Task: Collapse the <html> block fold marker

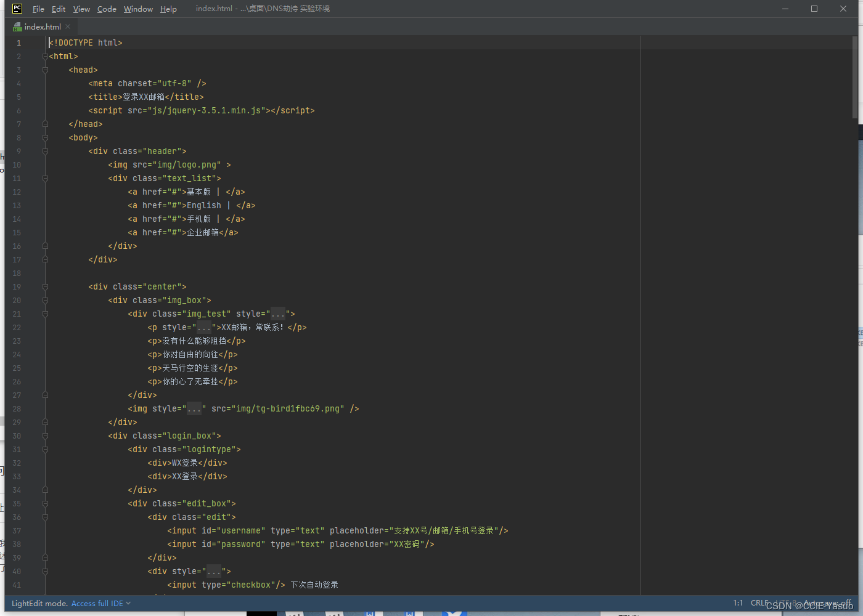Action: [45, 56]
